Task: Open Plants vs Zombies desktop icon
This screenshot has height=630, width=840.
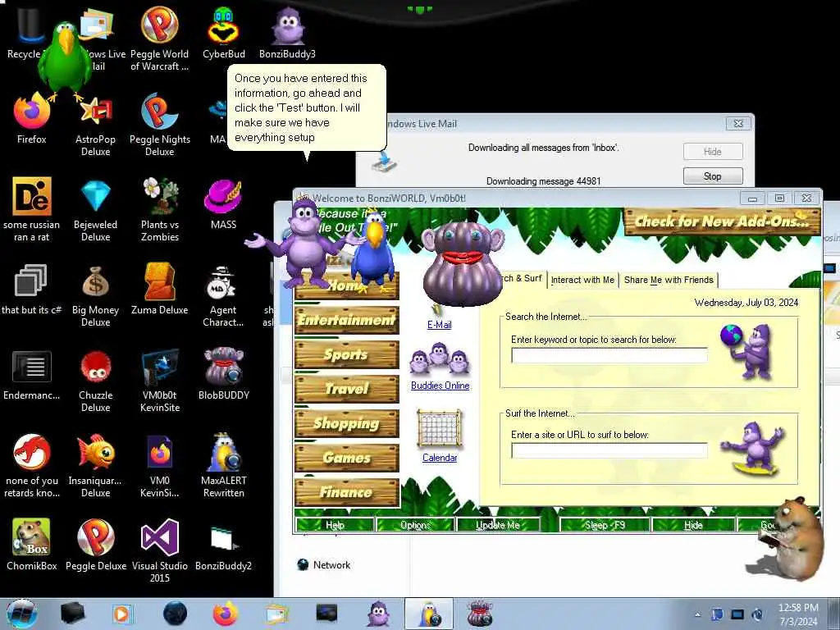Action: pos(160,209)
